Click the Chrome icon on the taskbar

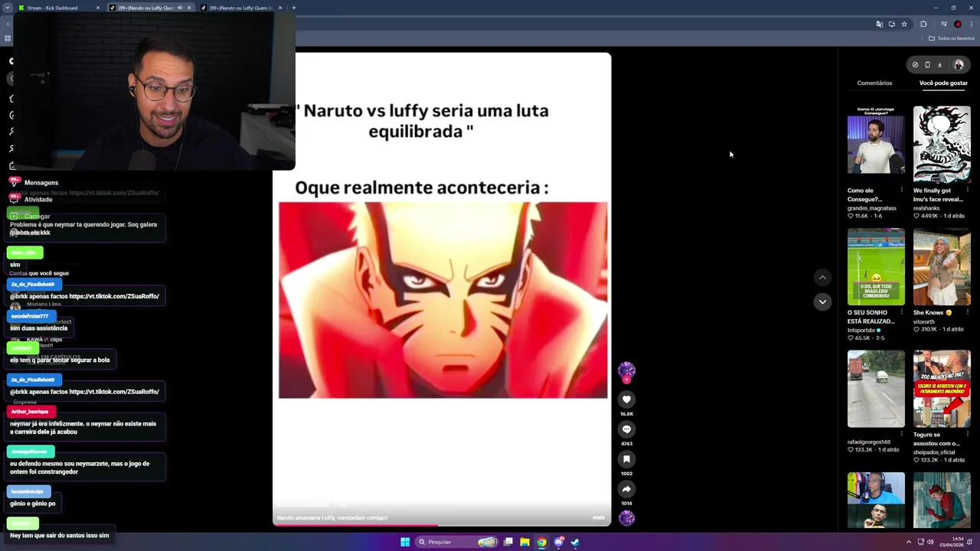541,542
